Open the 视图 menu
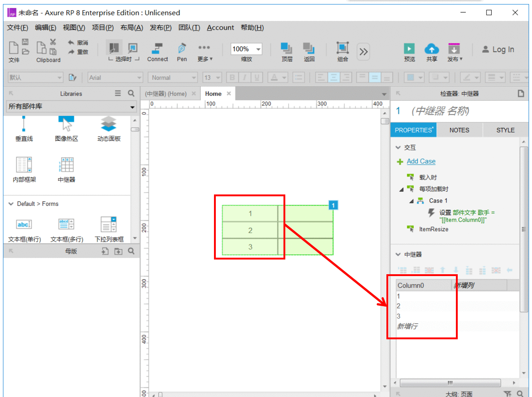Image resolution: width=532 pixels, height=397 pixels. click(x=74, y=28)
